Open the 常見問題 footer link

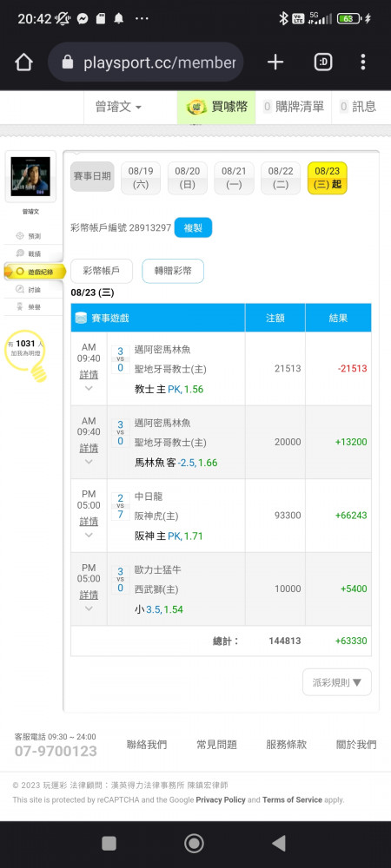pos(216,745)
